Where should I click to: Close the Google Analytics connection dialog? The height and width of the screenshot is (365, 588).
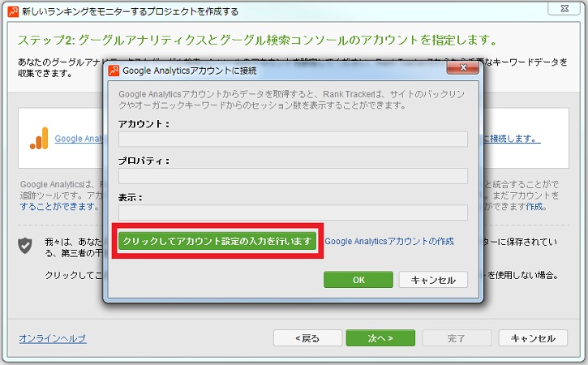463,67
